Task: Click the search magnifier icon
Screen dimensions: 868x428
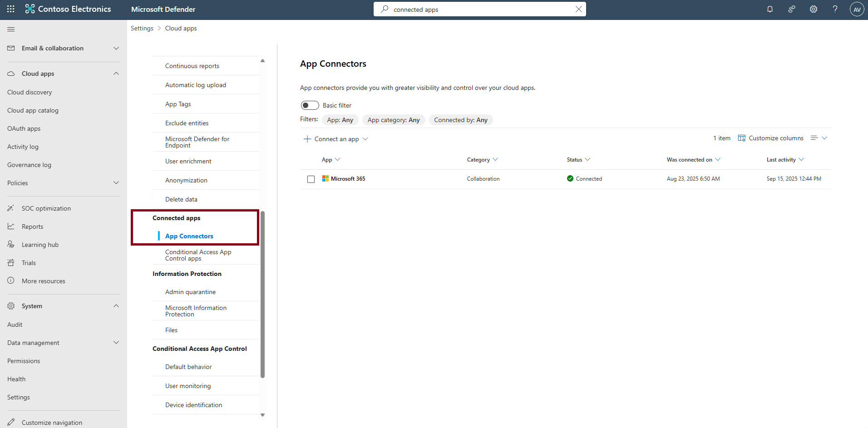Action: point(385,9)
